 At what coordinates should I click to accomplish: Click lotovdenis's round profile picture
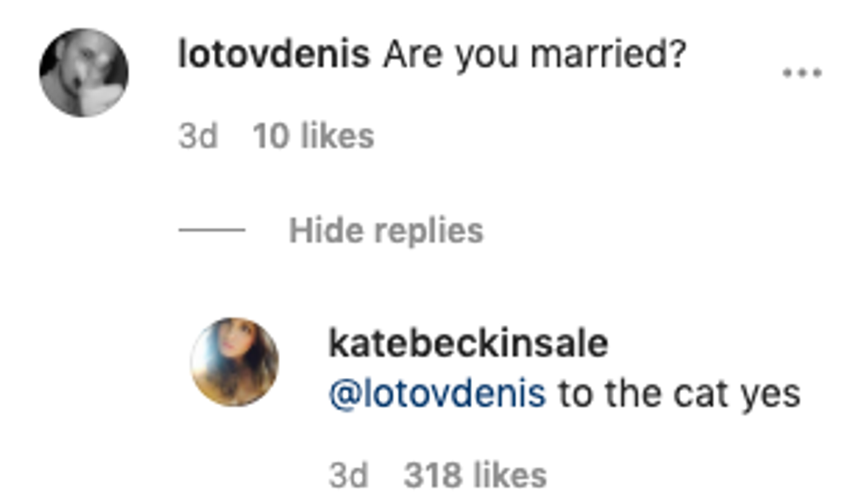[83, 73]
